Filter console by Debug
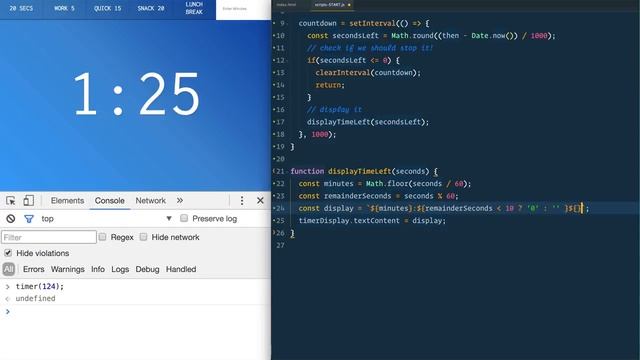 (x=147, y=269)
